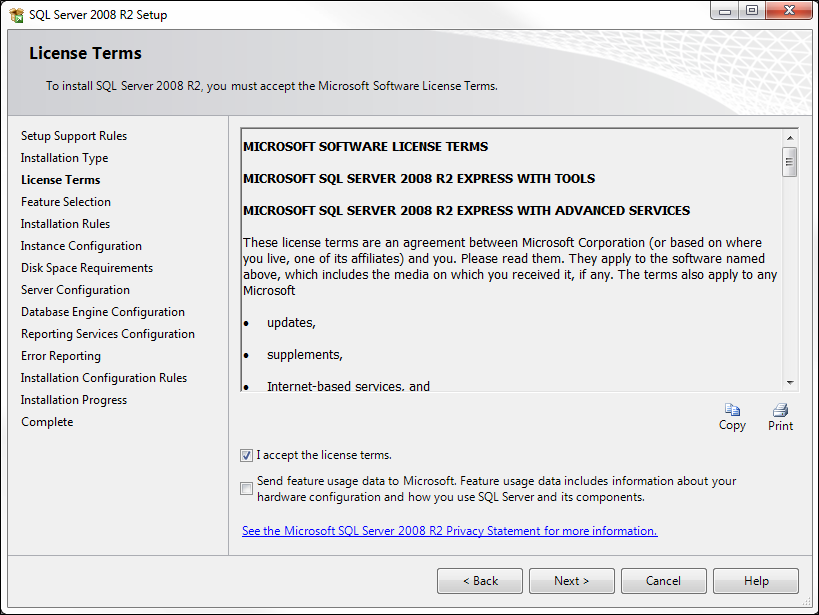The width and height of the screenshot is (819, 615).
Task: Select 'Installation Progress' step
Action: pyautogui.click(x=74, y=399)
